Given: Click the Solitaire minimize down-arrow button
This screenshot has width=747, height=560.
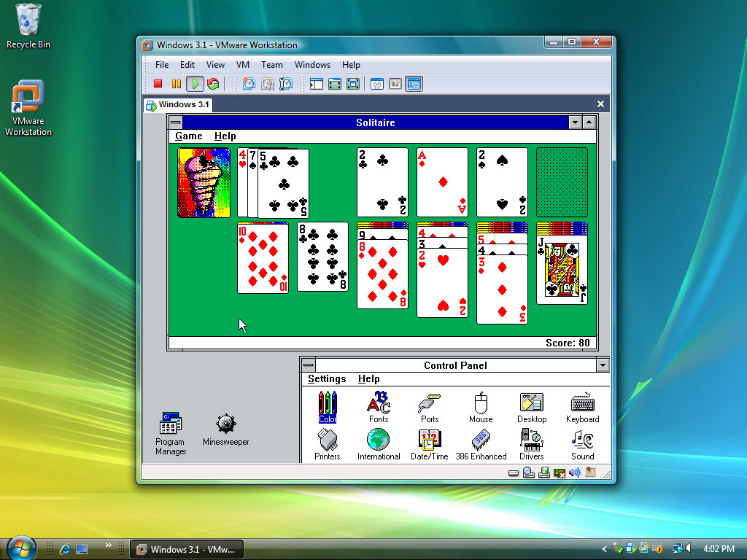Looking at the screenshot, I should click(x=575, y=122).
